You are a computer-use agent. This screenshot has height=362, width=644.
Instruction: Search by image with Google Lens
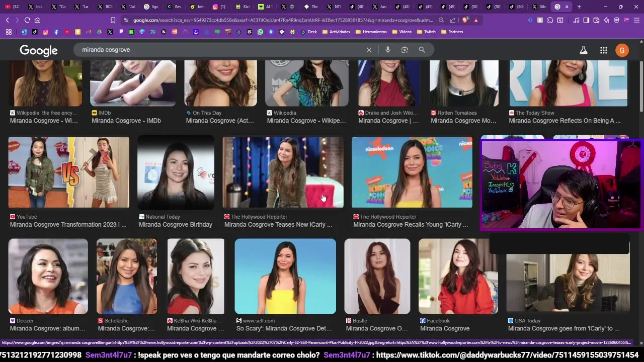[x=405, y=50]
